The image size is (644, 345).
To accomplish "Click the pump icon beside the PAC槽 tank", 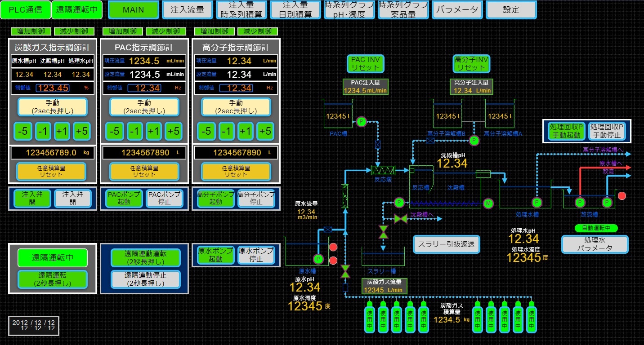I will [361, 121].
